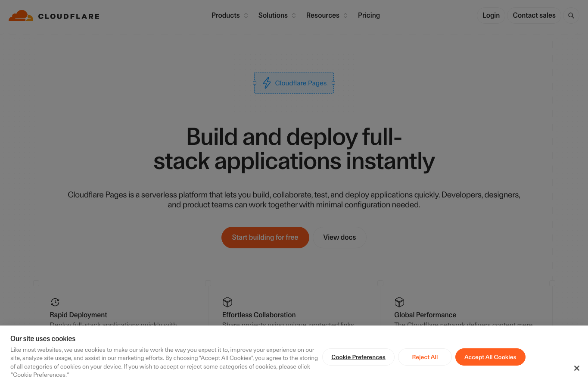Image resolution: width=588 pixels, height=388 pixels.
Task: Open the site search magnifier icon
Action: (571, 16)
